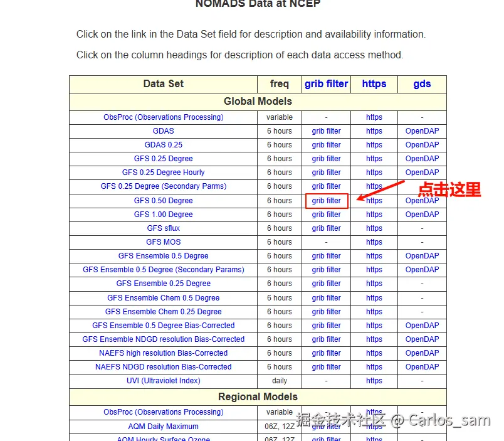
Task: Click OpenDAP for GFS Ensemble NDGD Bias-Corrected
Action: pyautogui.click(x=422, y=339)
